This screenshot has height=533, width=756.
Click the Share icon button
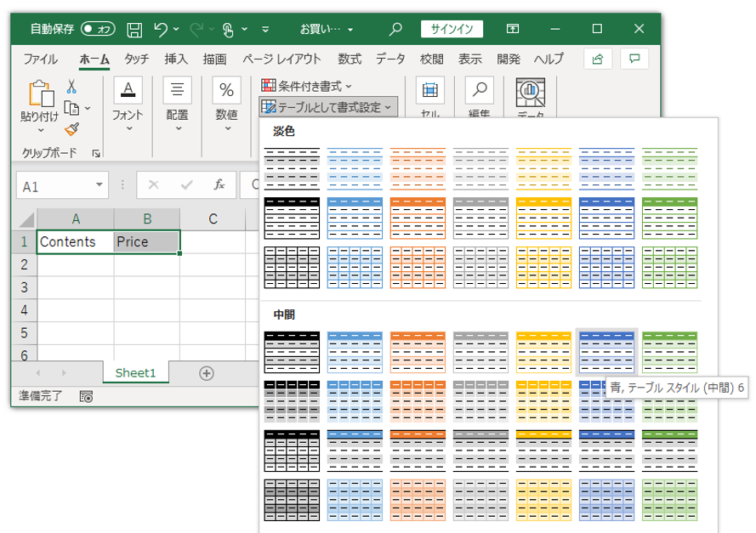pos(598,60)
